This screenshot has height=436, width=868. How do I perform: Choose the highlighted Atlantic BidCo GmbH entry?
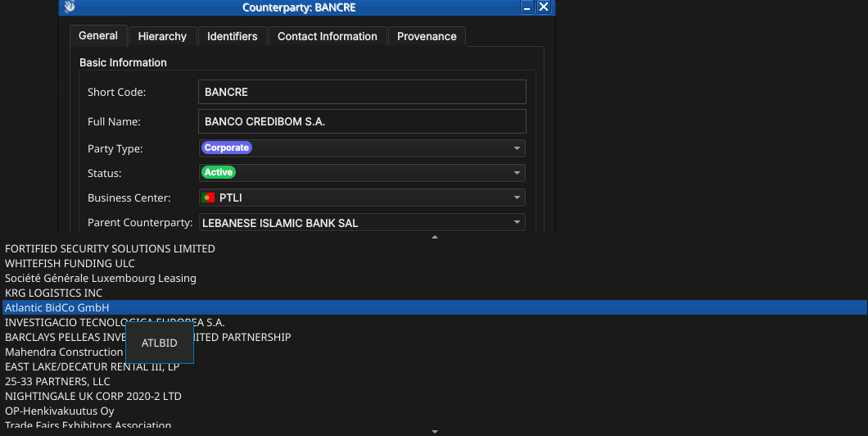(435, 307)
